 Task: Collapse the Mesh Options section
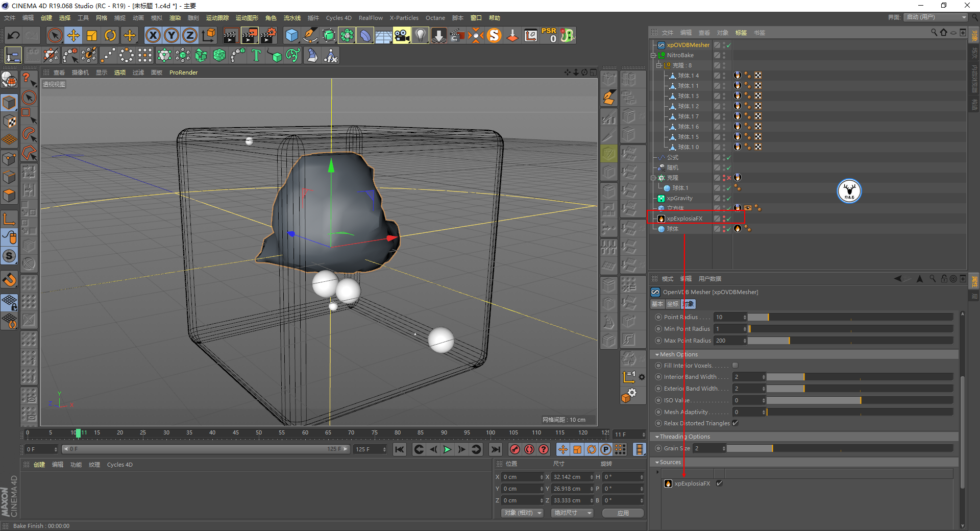pyautogui.click(x=657, y=354)
